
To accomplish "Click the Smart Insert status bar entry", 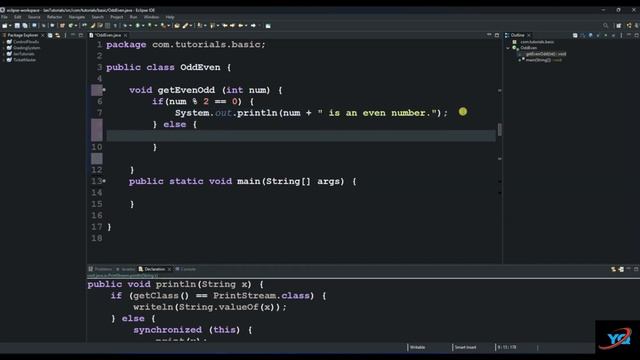I will point(465,347).
